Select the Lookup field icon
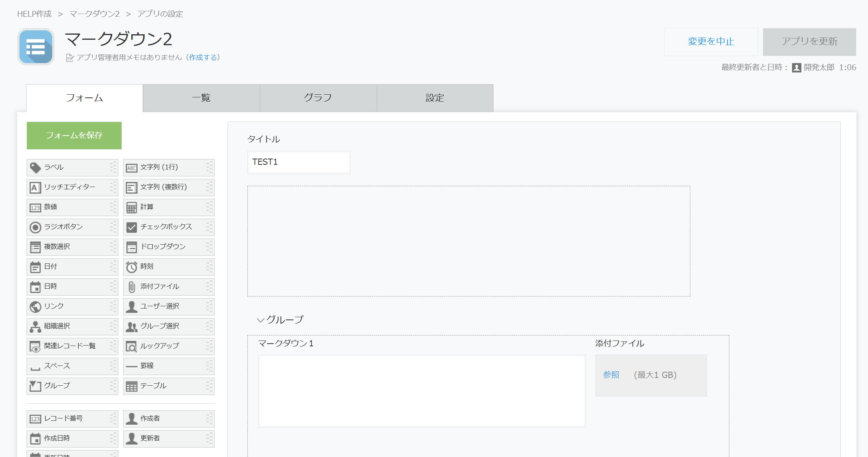 tap(132, 347)
